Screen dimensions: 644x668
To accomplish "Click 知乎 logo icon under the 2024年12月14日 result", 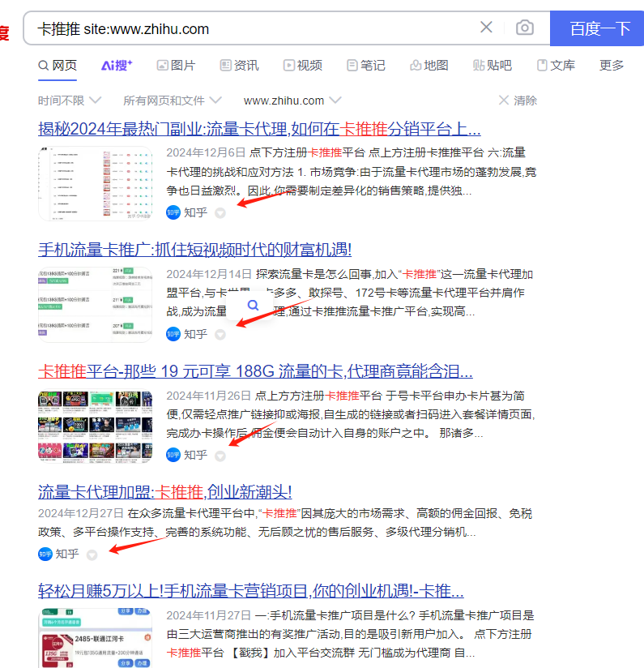I will 173,334.
